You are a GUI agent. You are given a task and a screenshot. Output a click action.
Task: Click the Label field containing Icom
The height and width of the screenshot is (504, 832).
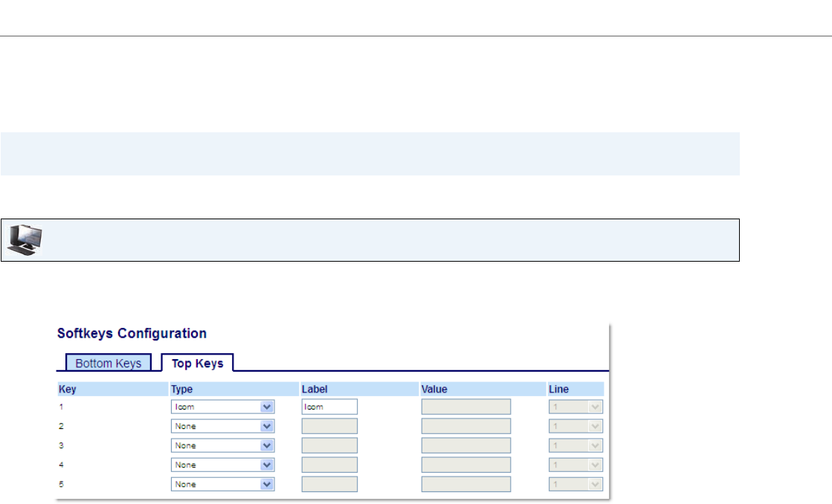coord(329,407)
